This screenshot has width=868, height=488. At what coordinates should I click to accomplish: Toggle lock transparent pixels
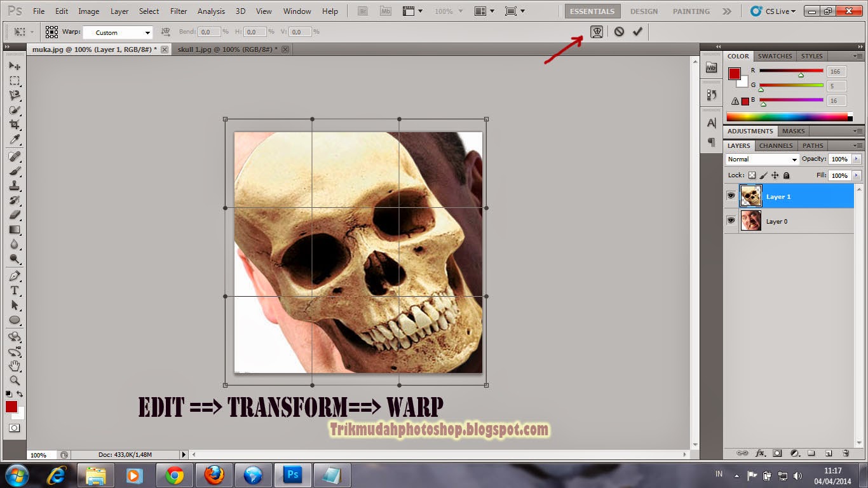(x=752, y=175)
